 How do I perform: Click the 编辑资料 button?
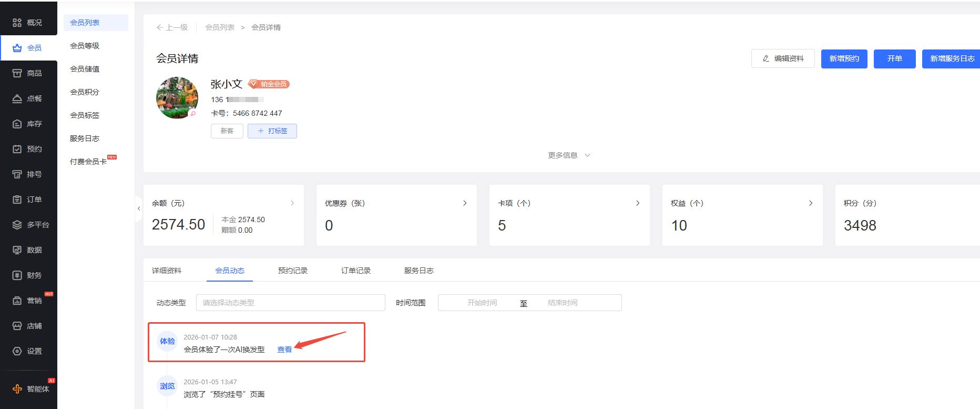pos(783,58)
